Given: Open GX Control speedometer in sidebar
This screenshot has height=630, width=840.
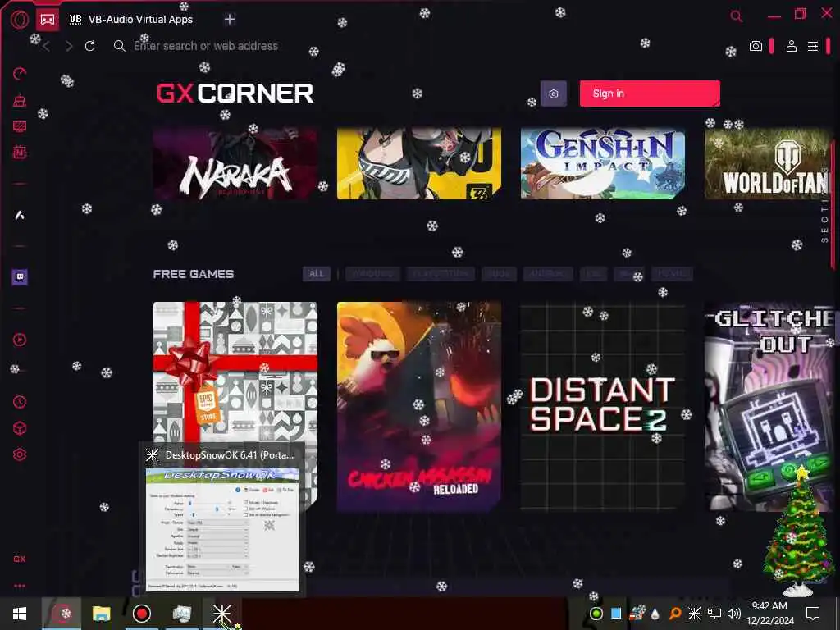Looking at the screenshot, I should (x=20, y=73).
